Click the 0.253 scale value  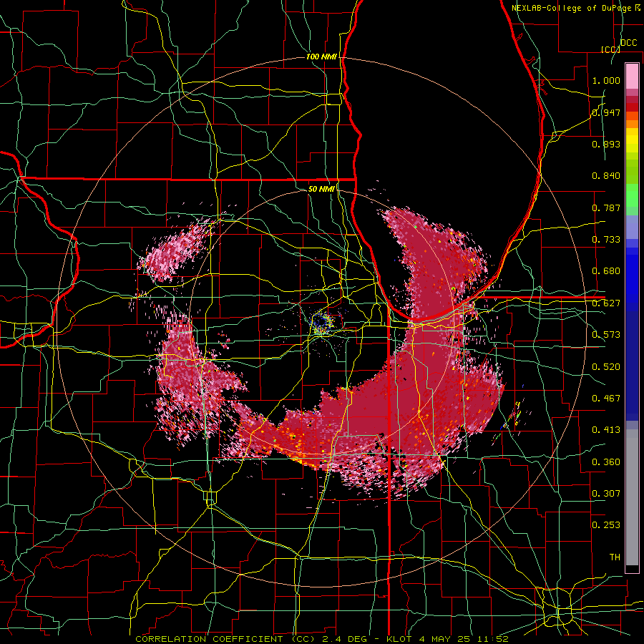tap(606, 525)
